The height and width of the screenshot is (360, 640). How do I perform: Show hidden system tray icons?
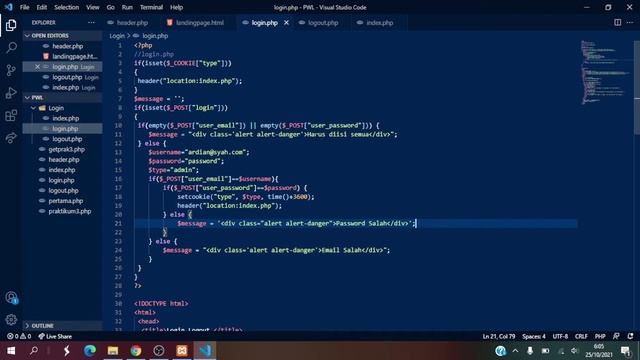(x=516, y=351)
